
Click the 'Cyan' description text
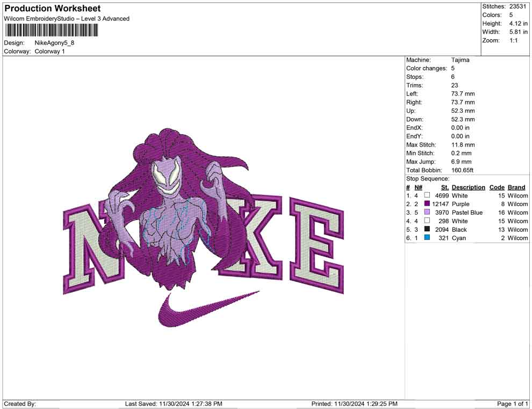[x=459, y=238]
